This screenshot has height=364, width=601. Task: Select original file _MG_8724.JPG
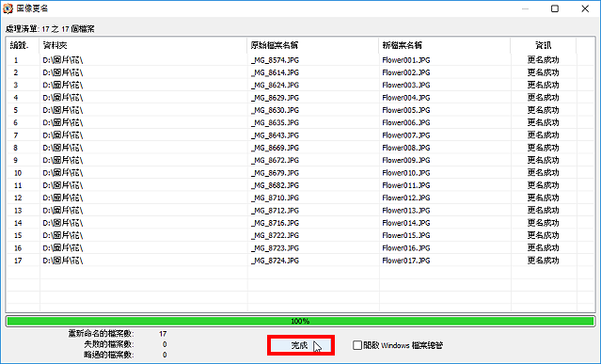(x=275, y=261)
